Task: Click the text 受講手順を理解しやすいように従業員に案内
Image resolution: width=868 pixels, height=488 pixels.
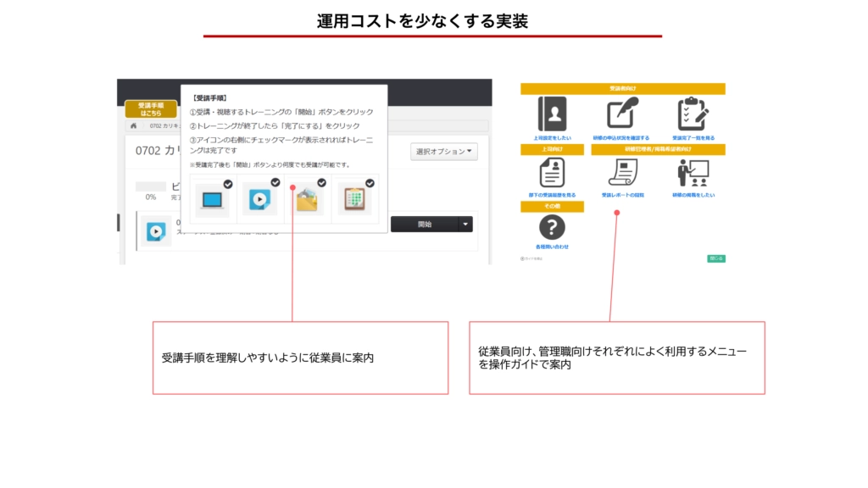Action: click(268, 358)
